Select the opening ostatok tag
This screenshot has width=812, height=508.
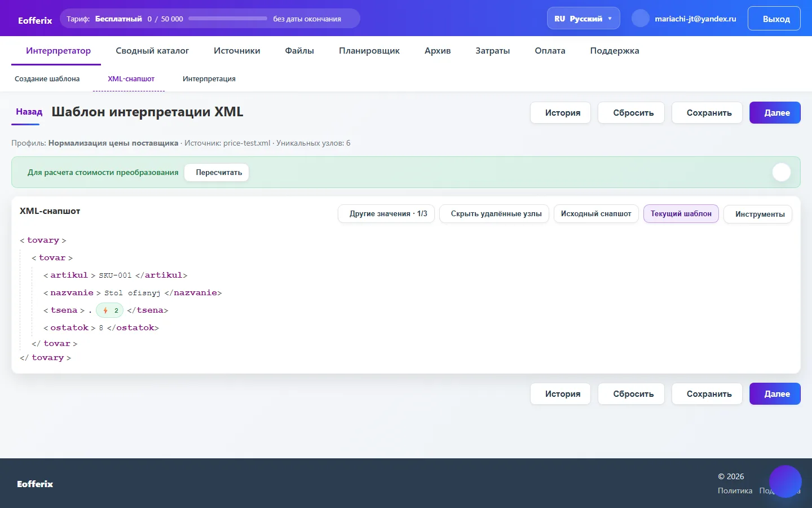(69, 327)
